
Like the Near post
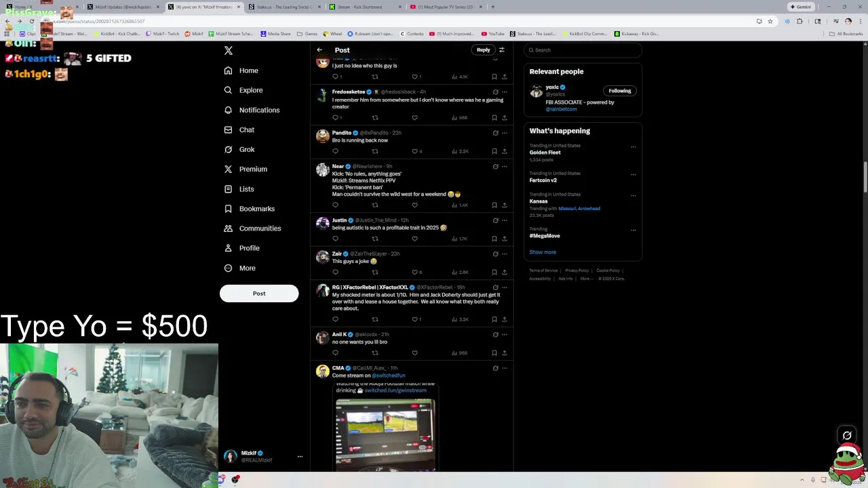coord(415,205)
